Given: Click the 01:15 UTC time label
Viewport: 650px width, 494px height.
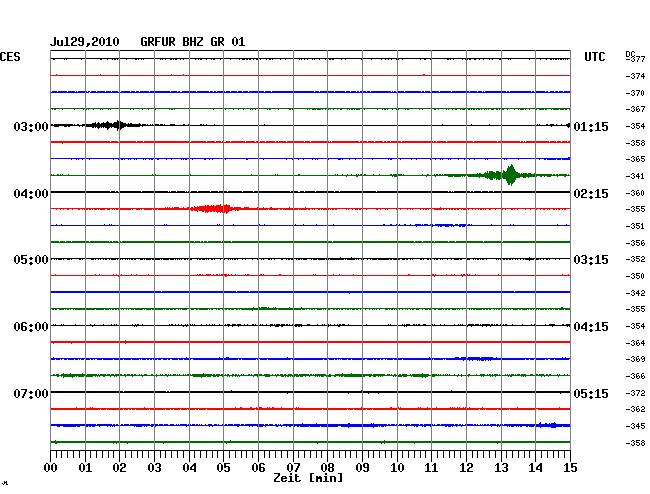Looking at the screenshot, I should coord(591,126).
